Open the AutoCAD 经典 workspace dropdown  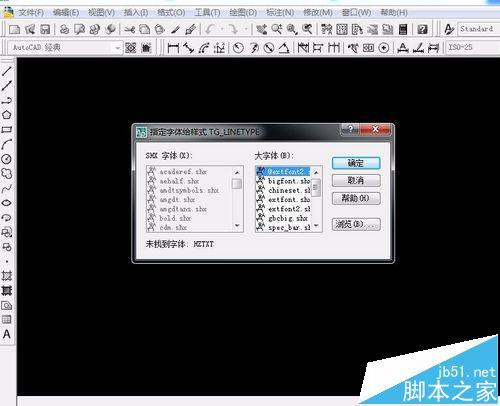pos(117,48)
